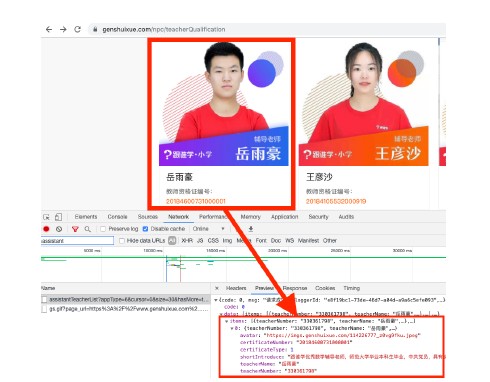Show the Response tab

click(295, 288)
